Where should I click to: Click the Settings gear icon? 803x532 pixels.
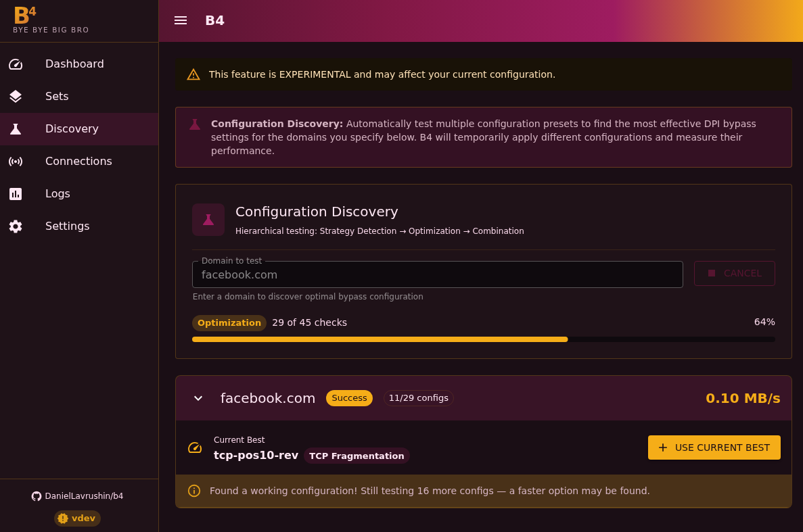pos(16,226)
